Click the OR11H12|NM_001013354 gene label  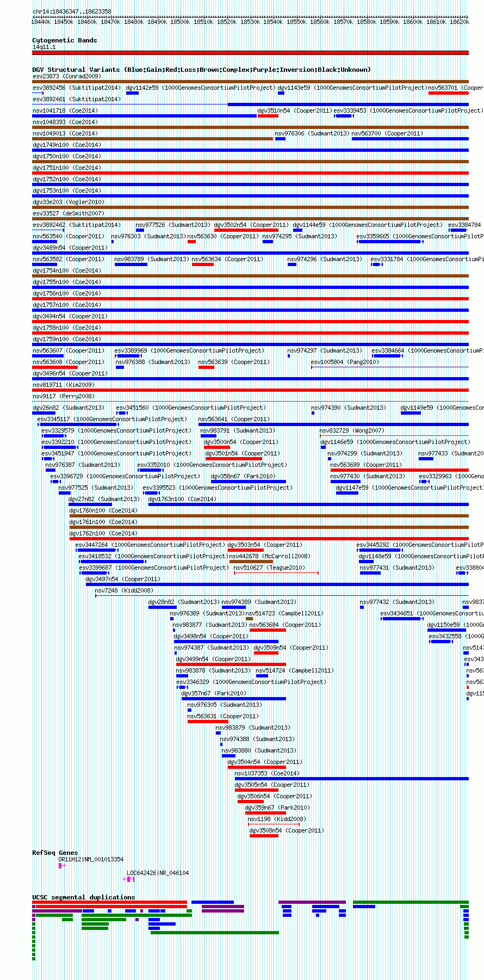tap(91, 859)
